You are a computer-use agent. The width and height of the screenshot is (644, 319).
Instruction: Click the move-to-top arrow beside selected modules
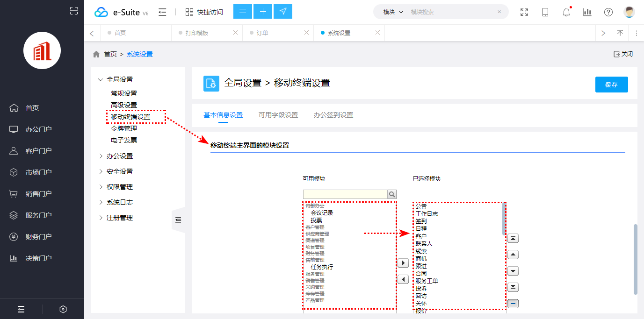pos(513,238)
